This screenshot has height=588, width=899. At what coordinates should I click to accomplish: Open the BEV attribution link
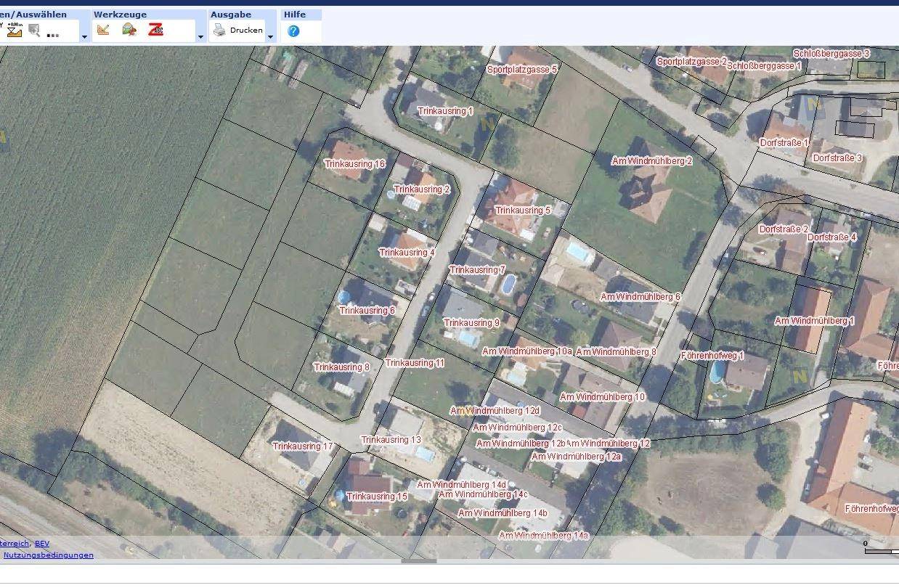[42, 543]
